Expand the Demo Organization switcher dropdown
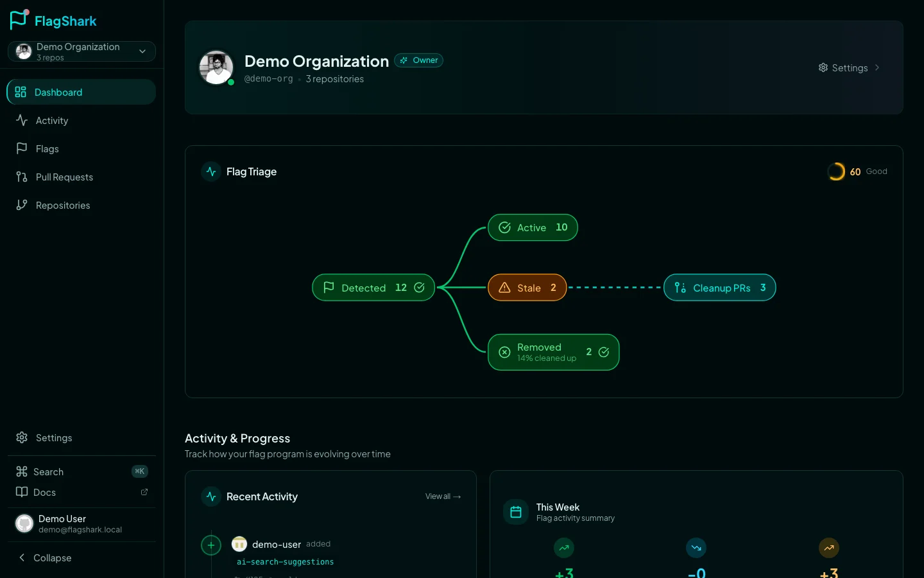This screenshot has height=578, width=924. click(142, 51)
